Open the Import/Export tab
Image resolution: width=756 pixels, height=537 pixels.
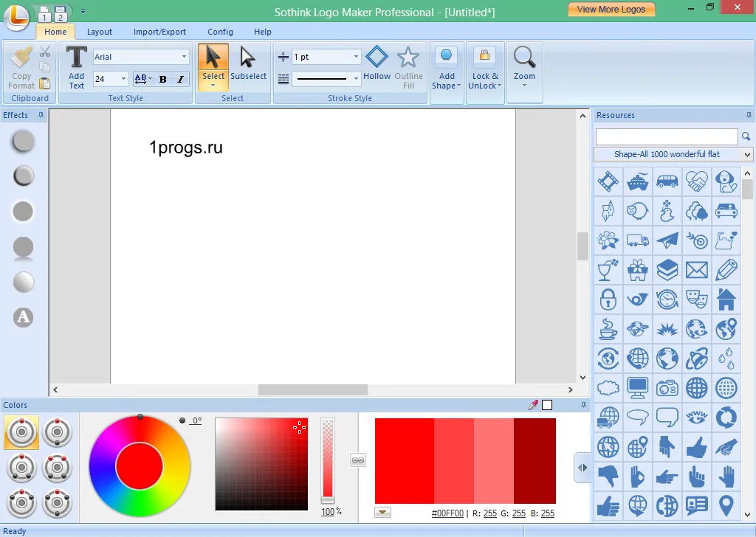point(159,32)
